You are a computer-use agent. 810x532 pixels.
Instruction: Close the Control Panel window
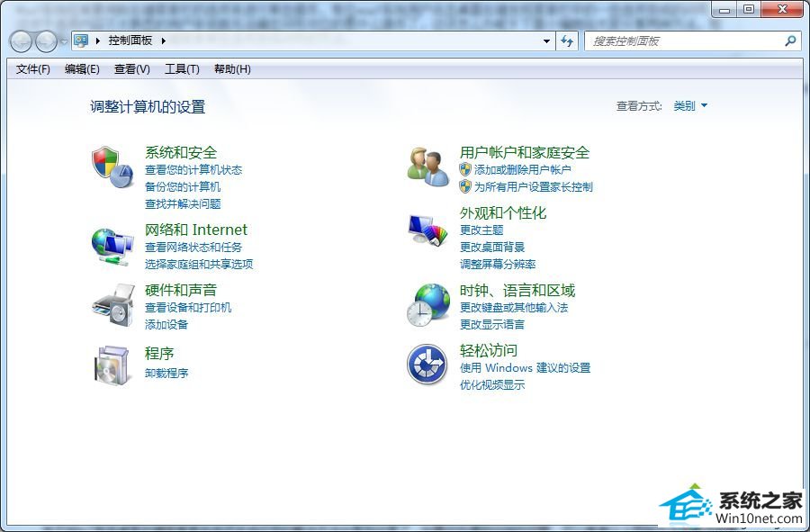pos(783,10)
